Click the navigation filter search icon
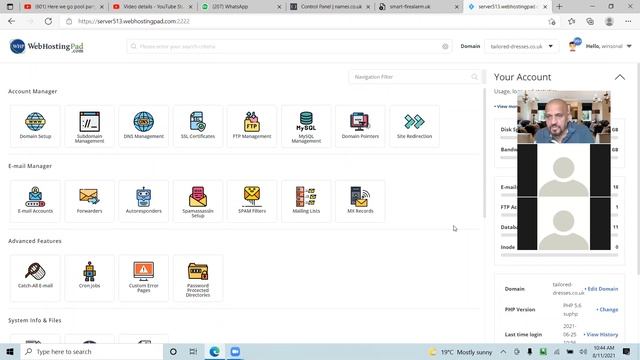 tap(474, 77)
